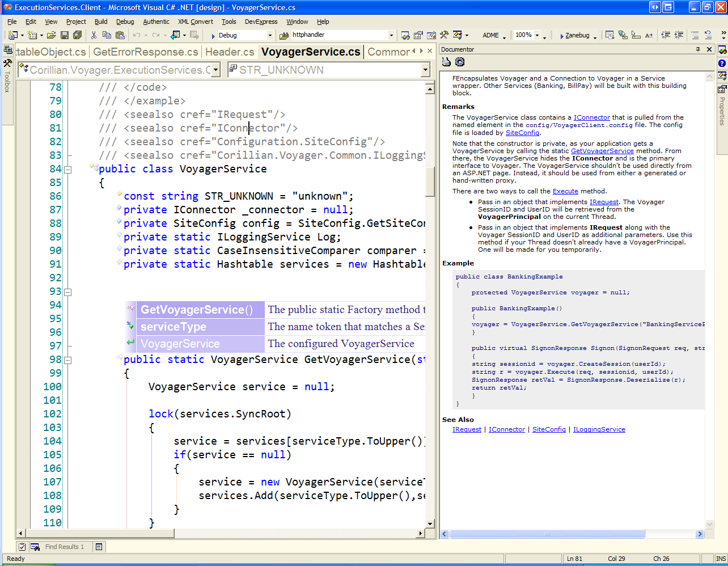This screenshot has height=566, width=728.
Task: Click the comment out selected lines icon
Action: pyautogui.click(x=695, y=35)
